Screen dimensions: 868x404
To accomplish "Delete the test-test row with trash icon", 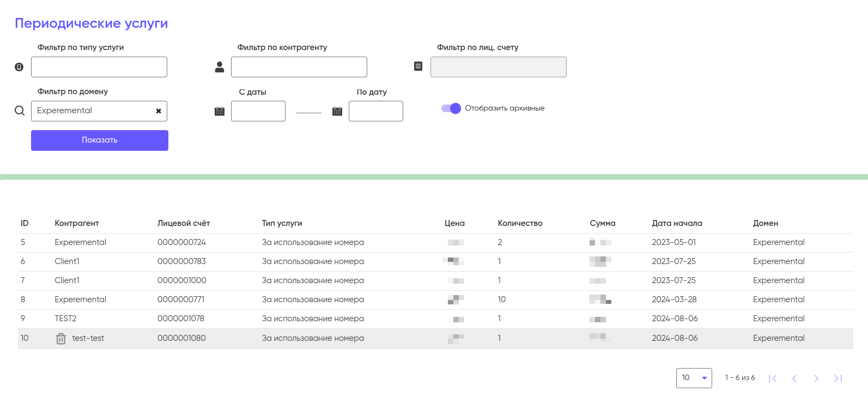I will click(x=61, y=339).
